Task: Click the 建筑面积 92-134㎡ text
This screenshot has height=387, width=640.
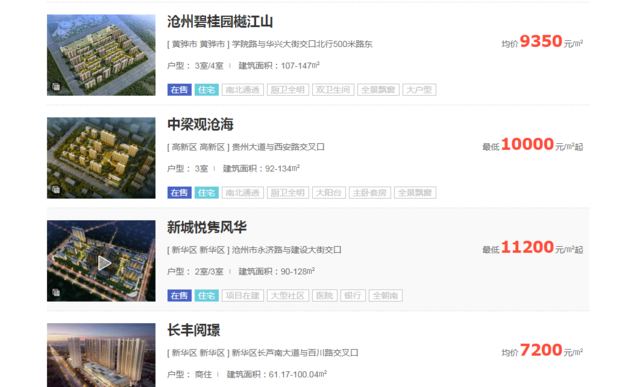Action: pos(261,168)
